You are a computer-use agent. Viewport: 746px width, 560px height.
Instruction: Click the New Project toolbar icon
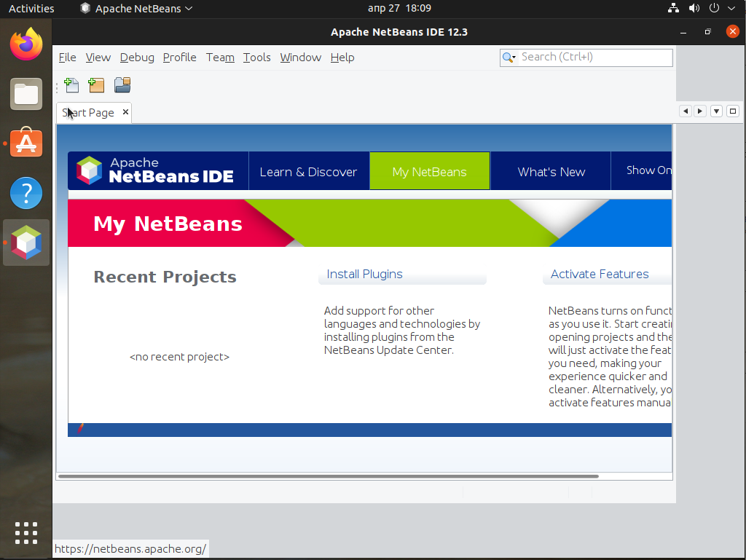96,85
